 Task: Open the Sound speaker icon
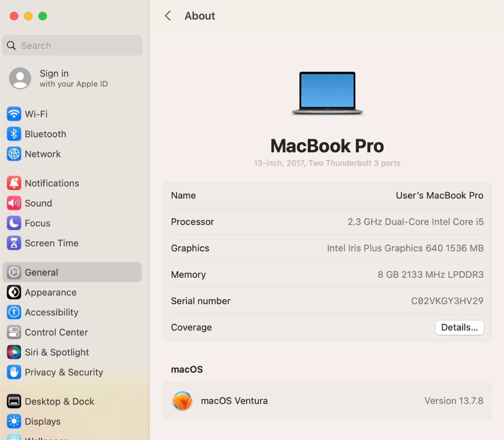point(14,203)
